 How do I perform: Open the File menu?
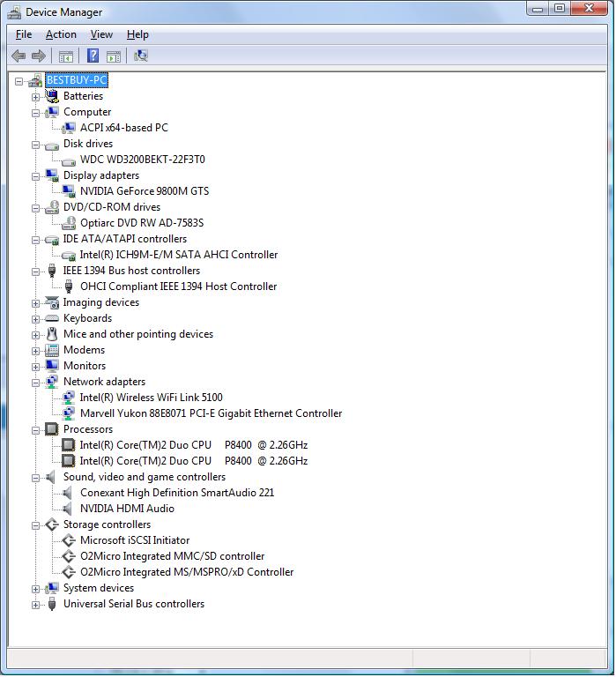click(x=24, y=34)
